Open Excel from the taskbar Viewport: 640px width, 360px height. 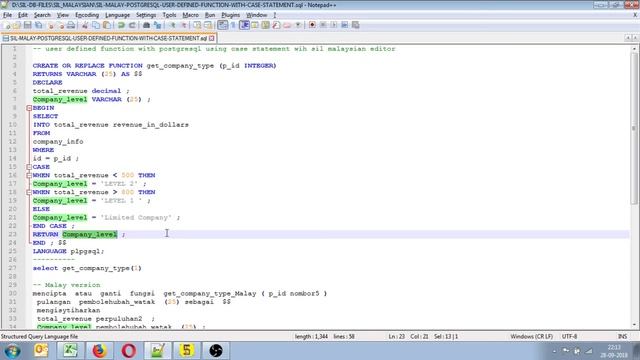pyautogui.click(x=70, y=351)
